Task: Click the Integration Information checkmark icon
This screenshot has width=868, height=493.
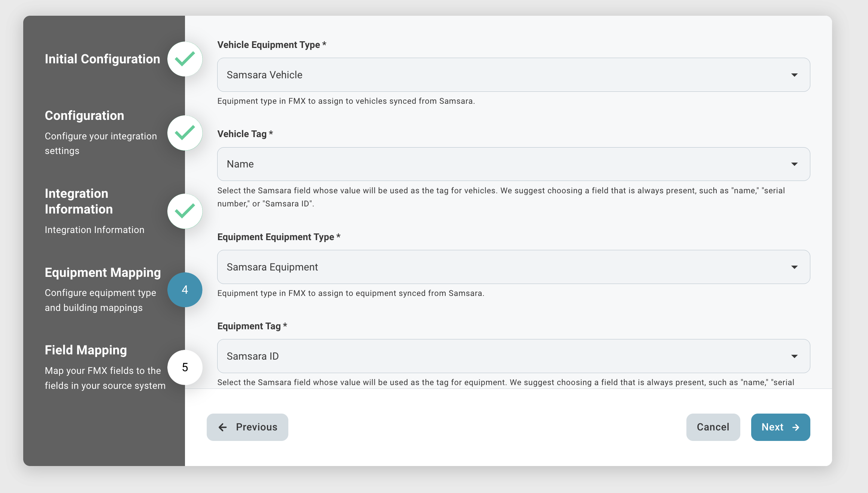Action: [x=185, y=211]
